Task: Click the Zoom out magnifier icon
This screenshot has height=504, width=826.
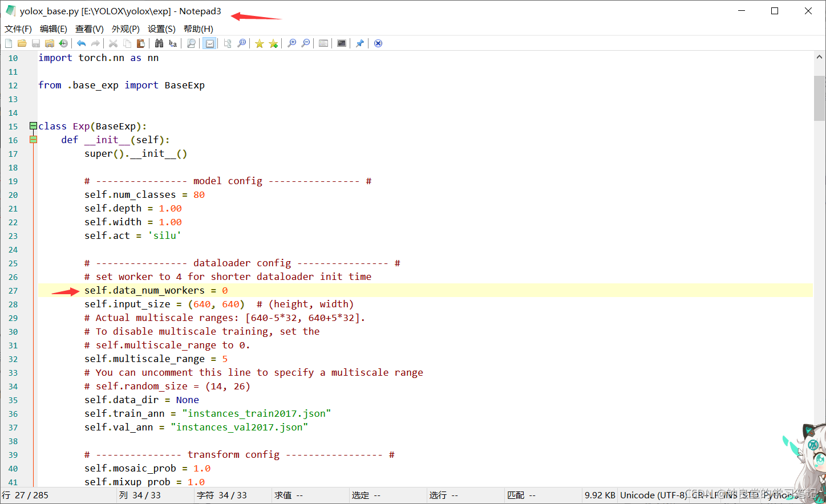Action: click(306, 43)
